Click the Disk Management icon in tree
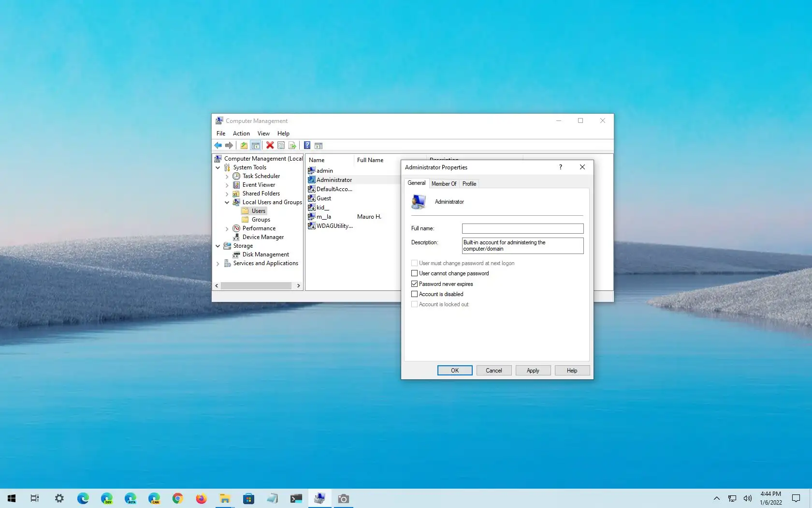The height and width of the screenshot is (508, 812). [x=236, y=254]
